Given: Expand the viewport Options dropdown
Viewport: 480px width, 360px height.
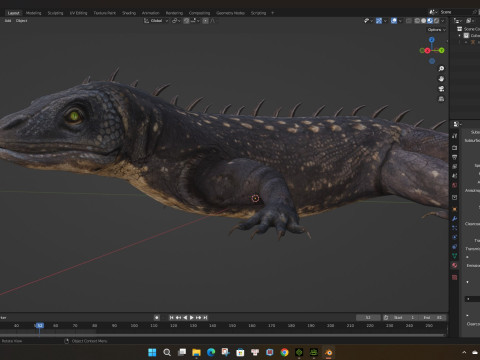Looking at the screenshot, I should (x=436, y=30).
